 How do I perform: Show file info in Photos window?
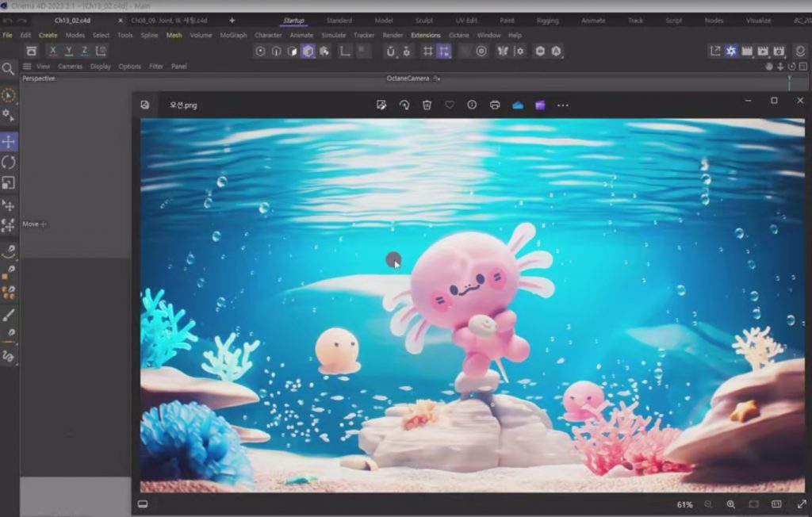tap(472, 105)
